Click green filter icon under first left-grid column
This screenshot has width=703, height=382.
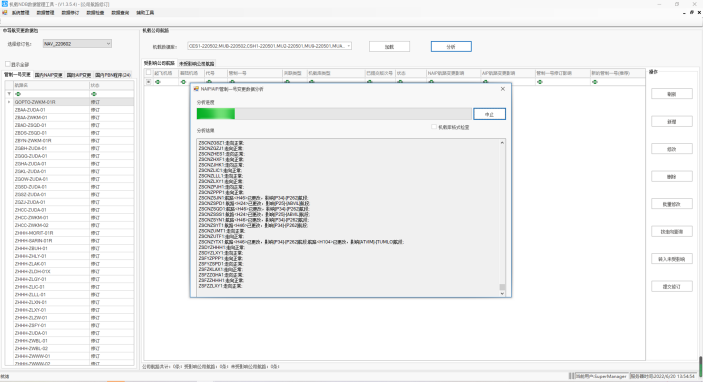click(x=18, y=94)
